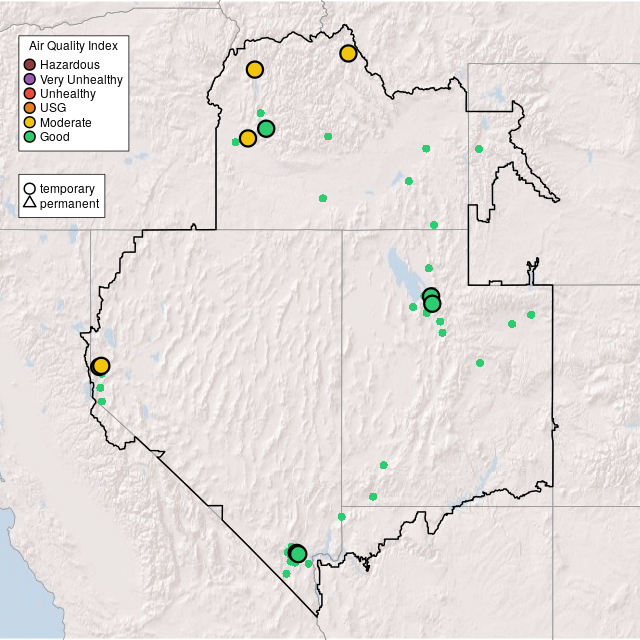Click the 'temporary' label text in legend
The width and height of the screenshot is (640, 640).
click(67, 189)
